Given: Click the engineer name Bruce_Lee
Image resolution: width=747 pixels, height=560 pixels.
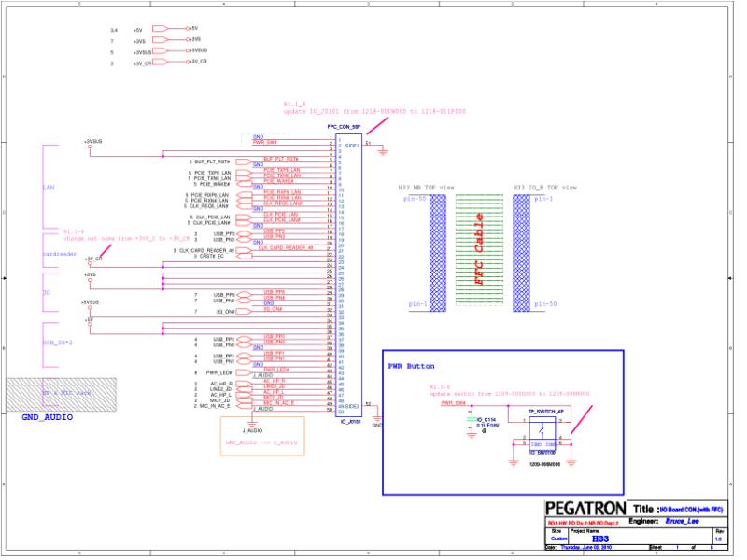Looking at the screenshot, I should pos(682,522).
